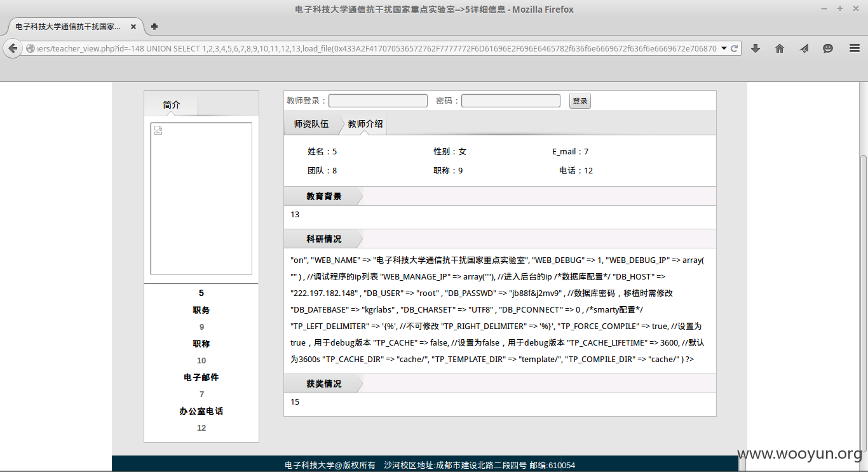The height and width of the screenshot is (472, 868).
Task: Click the DB_PASSWD value jb88f&j2mv9
Action: click(537, 293)
